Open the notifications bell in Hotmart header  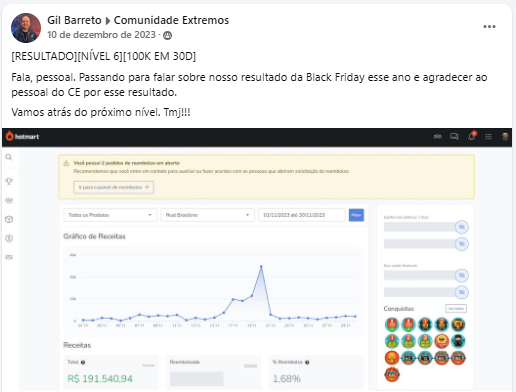point(472,136)
